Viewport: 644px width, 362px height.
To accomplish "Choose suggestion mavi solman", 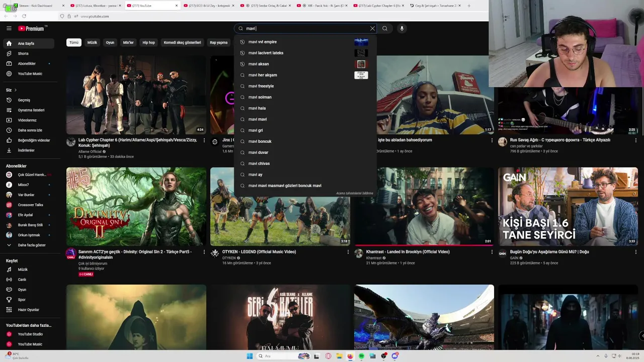I will point(305,97).
